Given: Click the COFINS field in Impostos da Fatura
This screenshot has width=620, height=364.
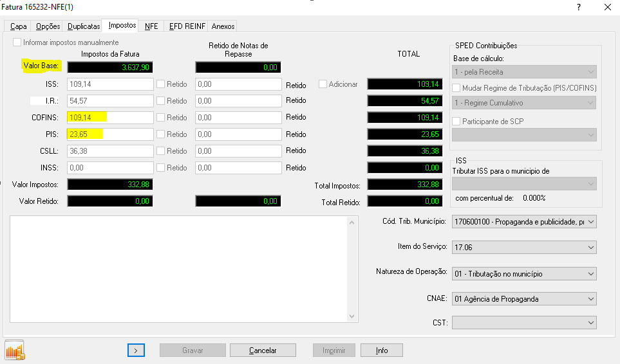Looking at the screenshot, I should [110, 118].
